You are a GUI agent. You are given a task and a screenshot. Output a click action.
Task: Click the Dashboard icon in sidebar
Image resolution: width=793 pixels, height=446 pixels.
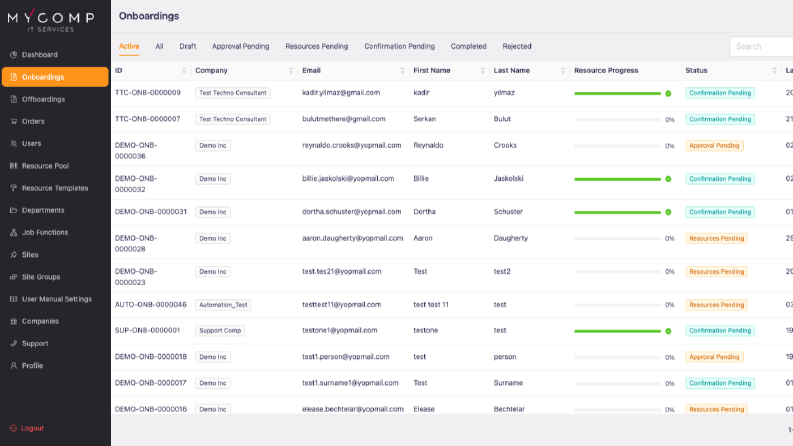14,55
